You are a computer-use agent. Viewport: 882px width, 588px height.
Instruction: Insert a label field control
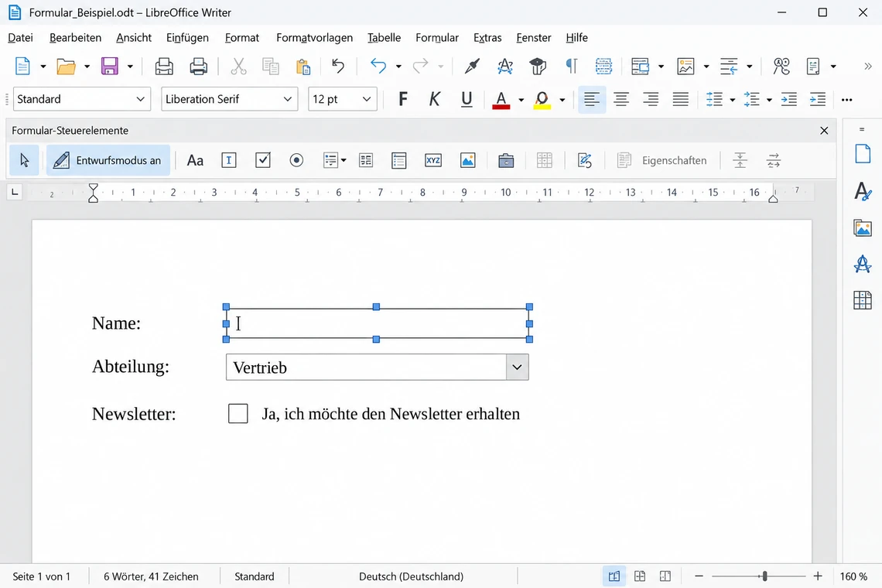click(195, 160)
